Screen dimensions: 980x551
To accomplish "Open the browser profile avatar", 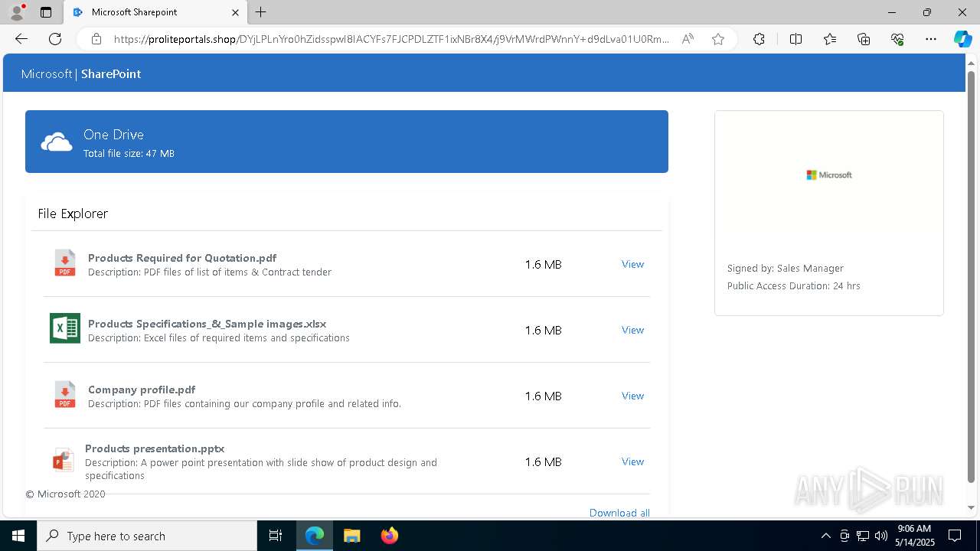I will (x=17, y=12).
